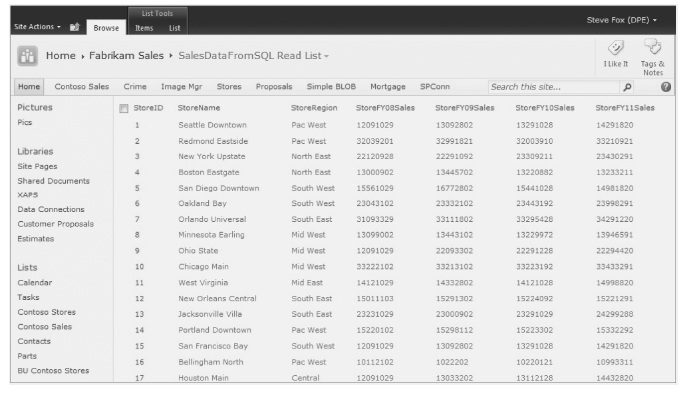
Task: Click the site logo icon beside Home
Action: point(27,56)
